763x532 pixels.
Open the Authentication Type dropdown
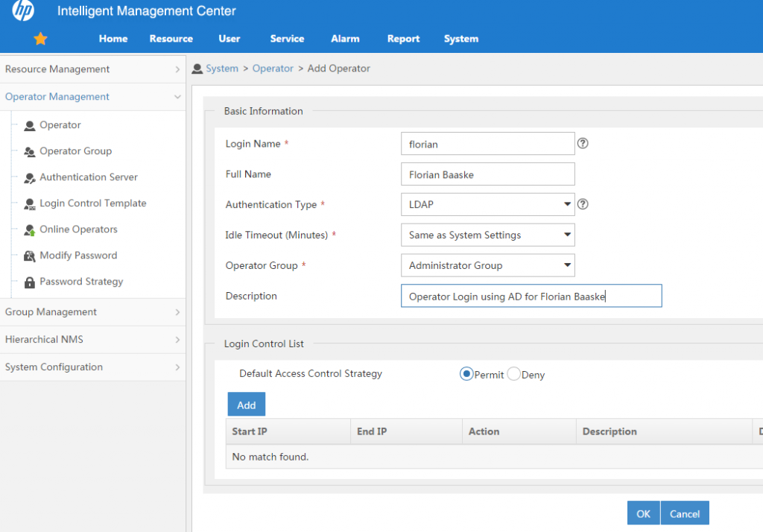568,203
